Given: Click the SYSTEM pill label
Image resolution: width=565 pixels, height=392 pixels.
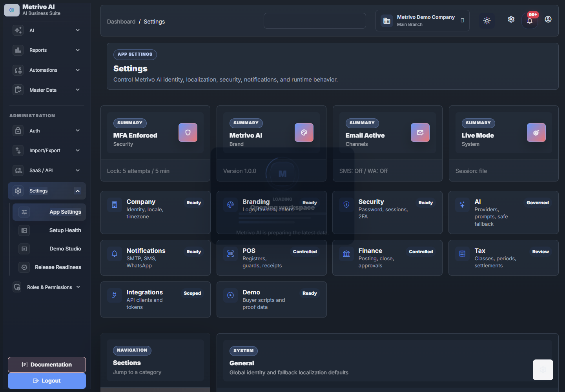Looking at the screenshot, I should coord(244,351).
